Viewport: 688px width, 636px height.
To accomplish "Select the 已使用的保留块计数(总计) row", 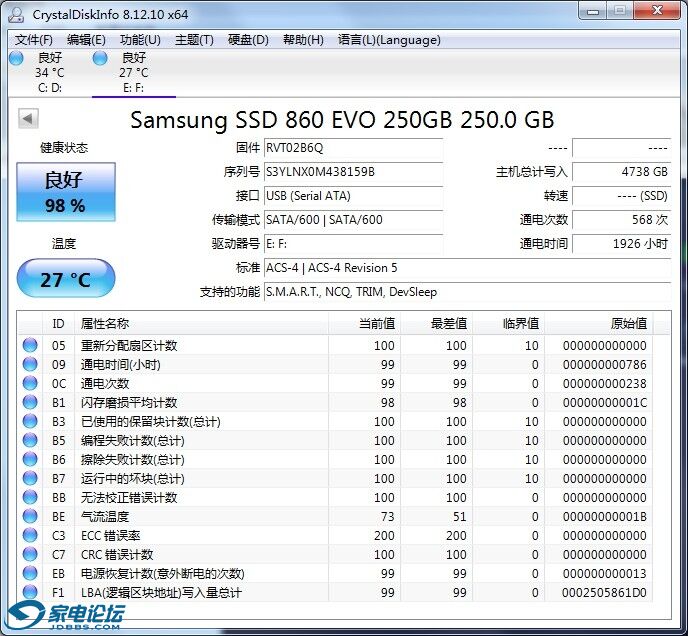I will point(335,421).
